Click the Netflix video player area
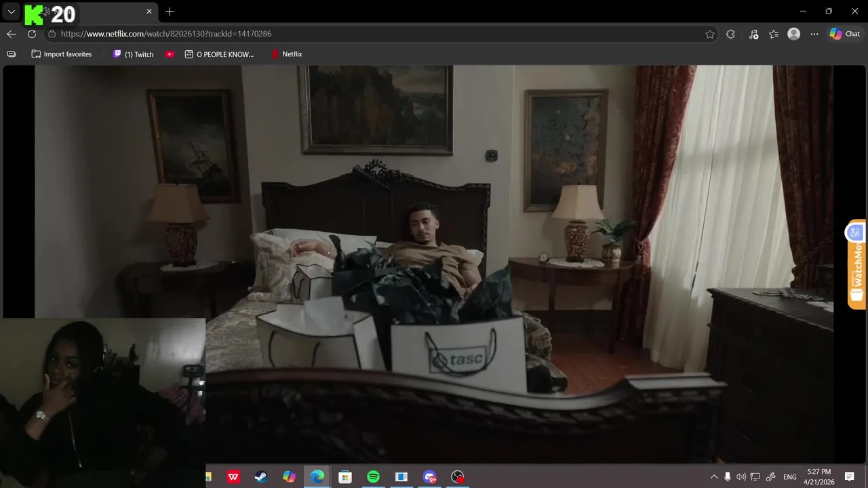This screenshot has width=868, height=488. 434,264
